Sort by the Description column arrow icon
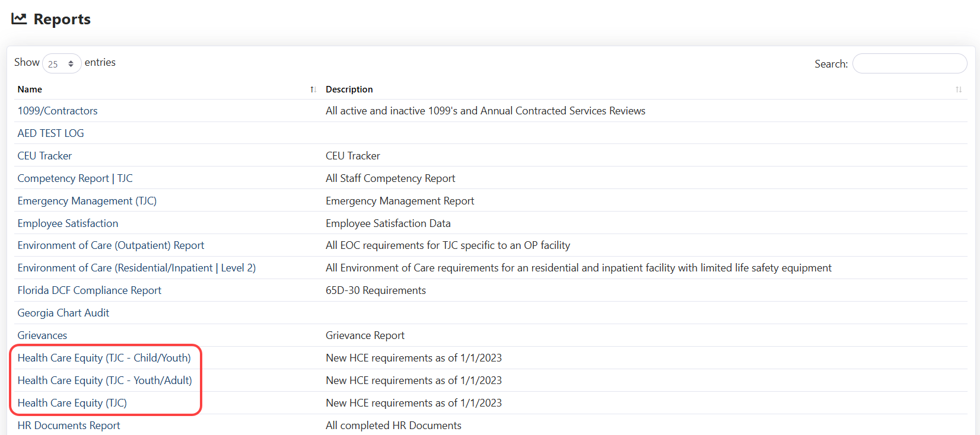Viewport: 980px width, 435px height. pos(958,89)
